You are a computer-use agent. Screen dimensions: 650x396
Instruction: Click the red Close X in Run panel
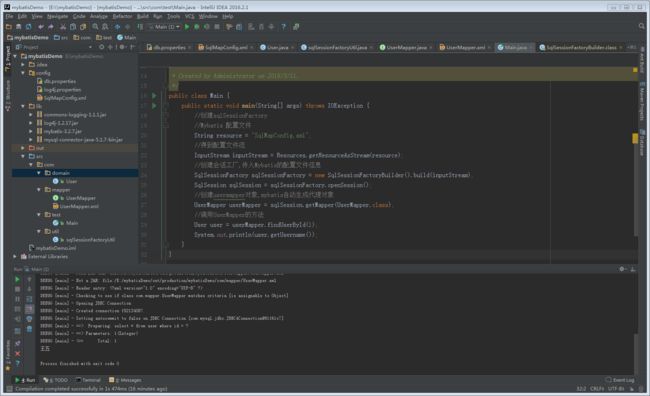(17, 354)
